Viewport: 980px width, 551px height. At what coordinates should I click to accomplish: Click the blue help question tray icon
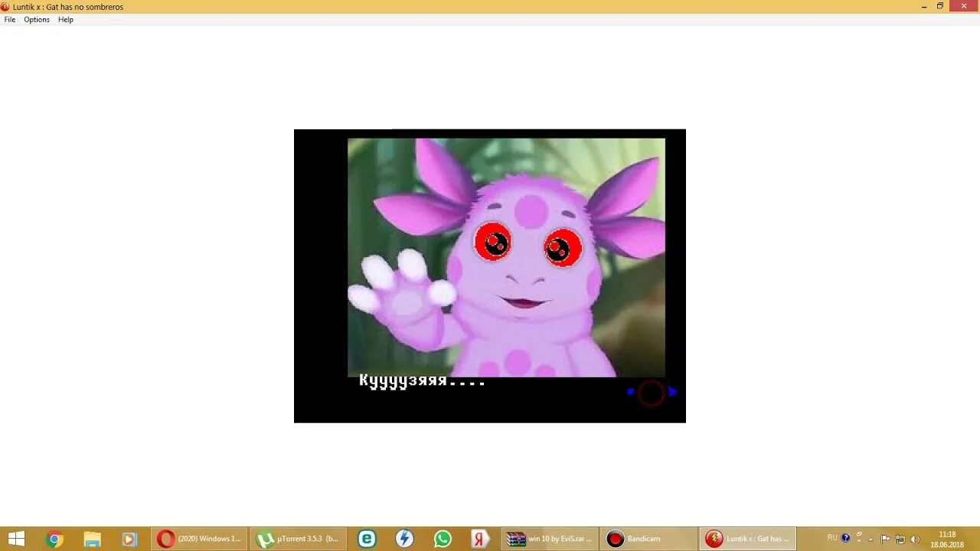click(846, 538)
